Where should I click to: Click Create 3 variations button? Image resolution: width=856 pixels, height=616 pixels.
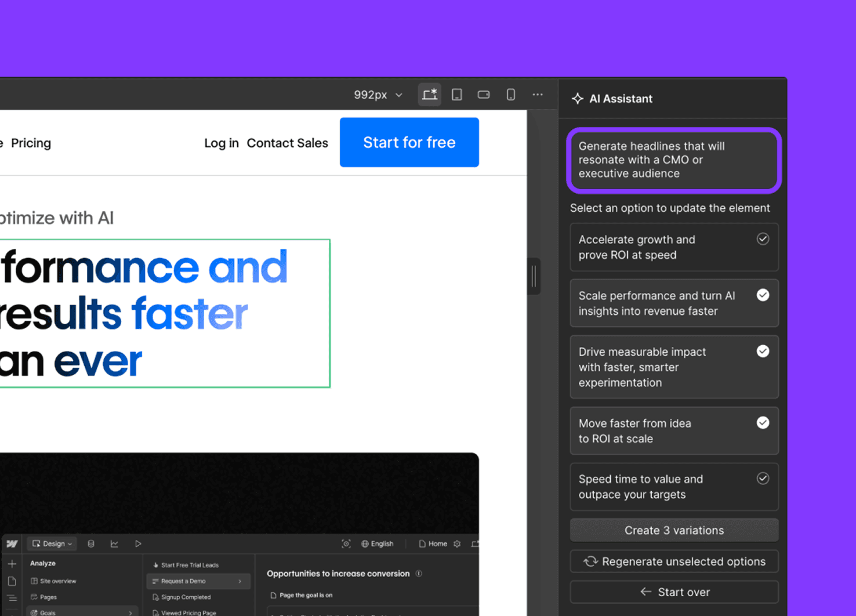pos(674,530)
